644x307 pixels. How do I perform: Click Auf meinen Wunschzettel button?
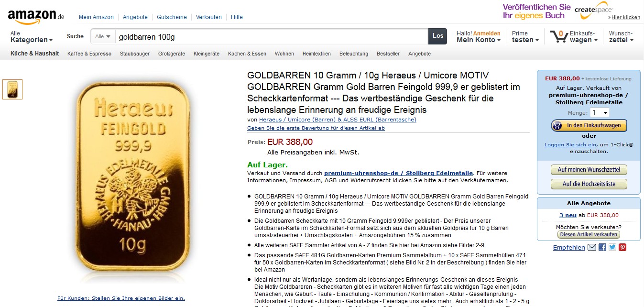[x=589, y=170]
